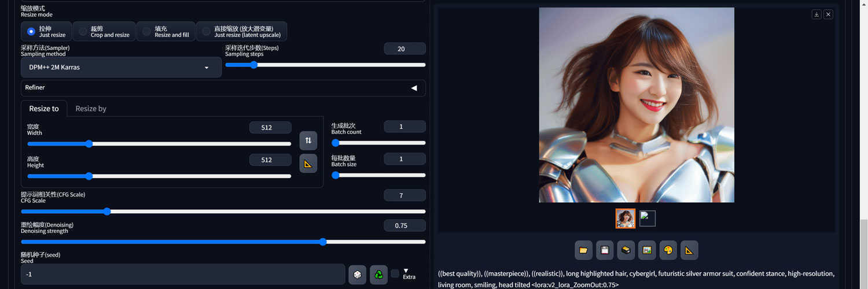Screen dimensions: 868x289
Task: Select Crop and resize mode
Action: pyautogui.click(x=104, y=31)
